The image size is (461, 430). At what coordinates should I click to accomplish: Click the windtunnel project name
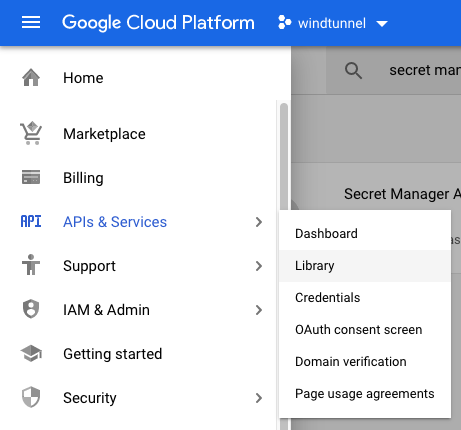pyautogui.click(x=332, y=23)
